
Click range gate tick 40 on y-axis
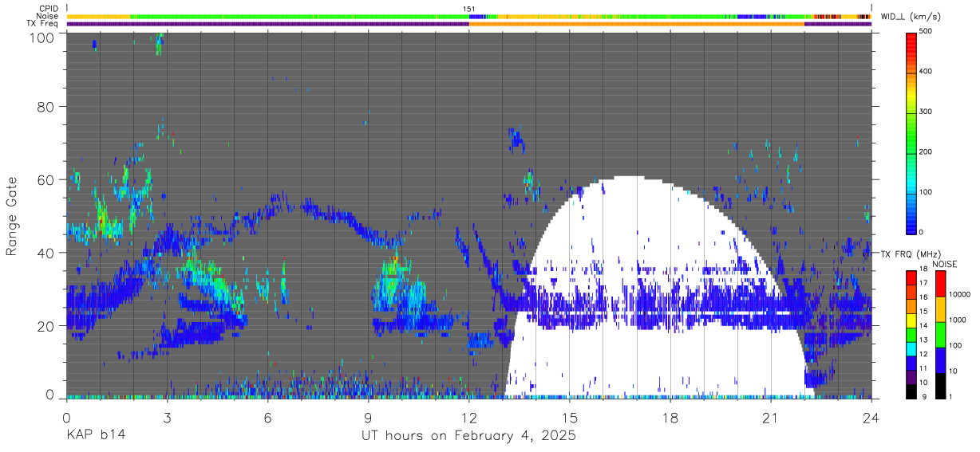pos(45,253)
